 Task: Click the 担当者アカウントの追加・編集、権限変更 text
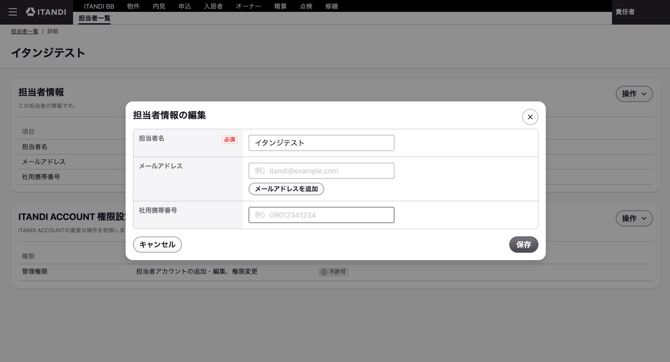[x=197, y=271]
